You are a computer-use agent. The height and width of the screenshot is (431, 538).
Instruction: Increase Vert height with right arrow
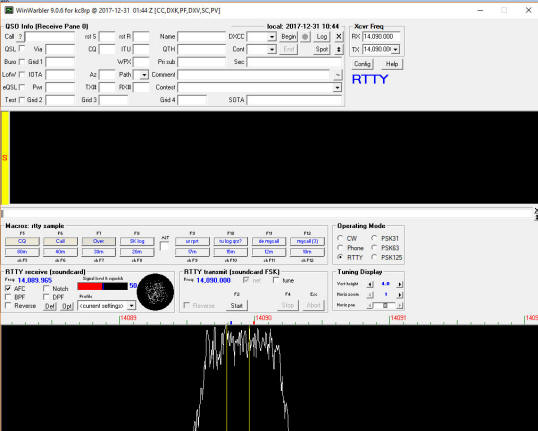(x=399, y=284)
